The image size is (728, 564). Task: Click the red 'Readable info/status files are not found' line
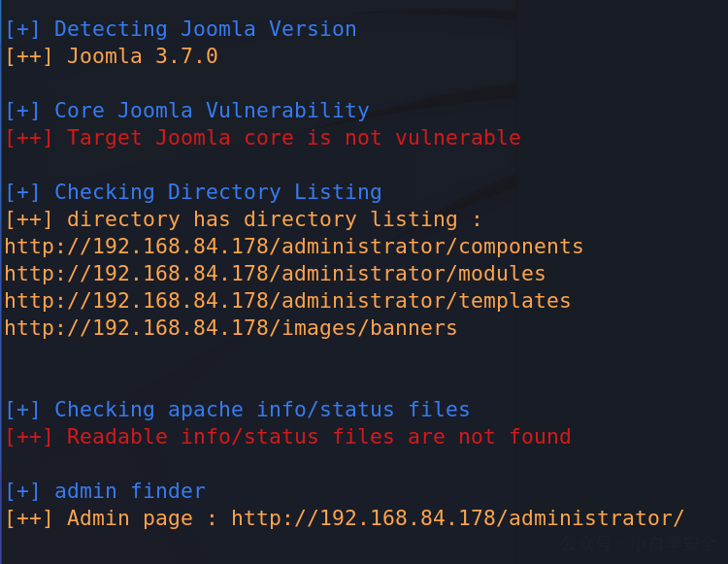[x=319, y=437]
